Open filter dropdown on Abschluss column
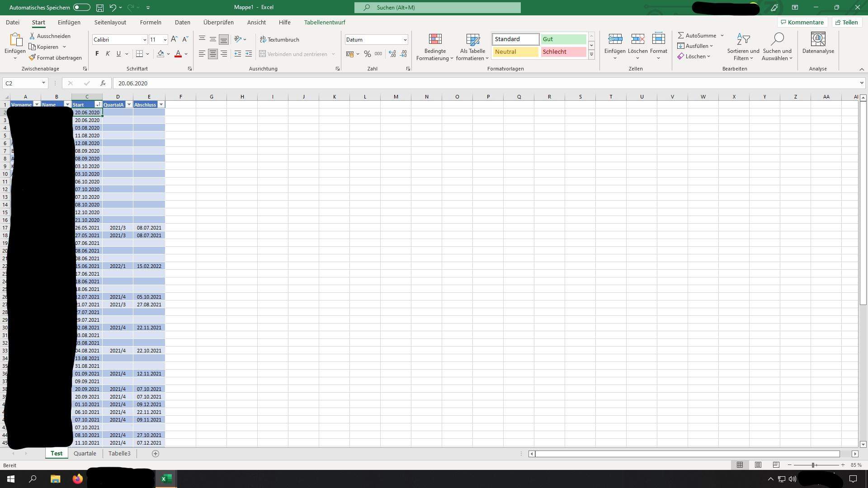The image size is (868, 488). (x=161, y=104)
